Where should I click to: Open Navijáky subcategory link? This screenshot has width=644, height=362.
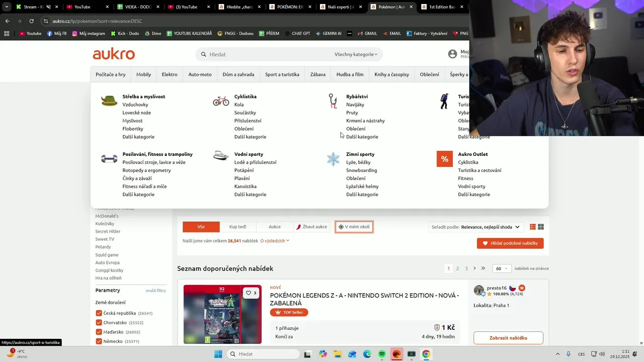click(x=355, y=105)
